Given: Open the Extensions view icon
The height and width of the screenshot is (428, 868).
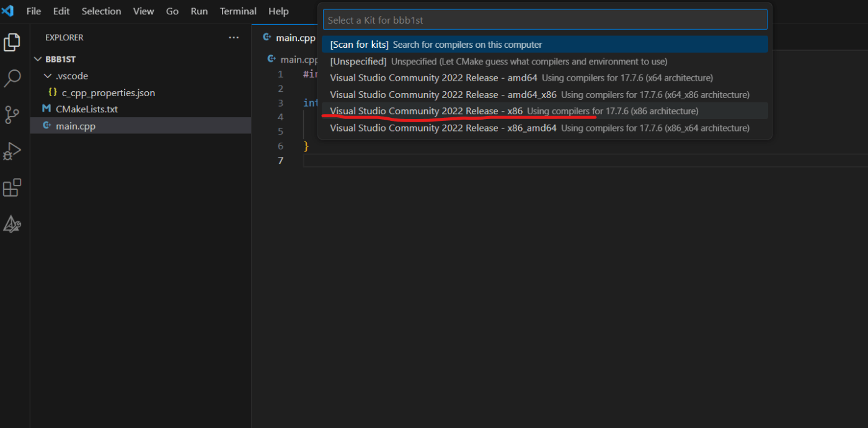Looking at the screenshot, I should pyautogui.click(x=12, y=187).
